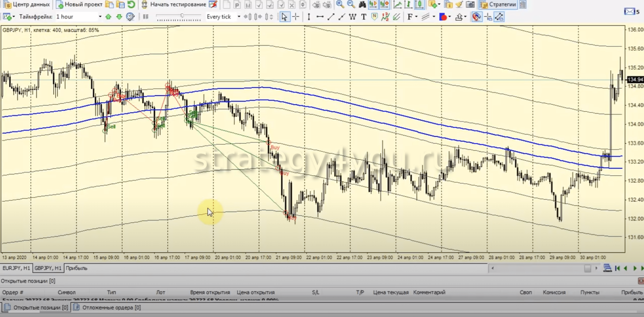Select the text label T tool
This screenshot has width=644, height=317.
pyautogui.click(x=363, y=17)
